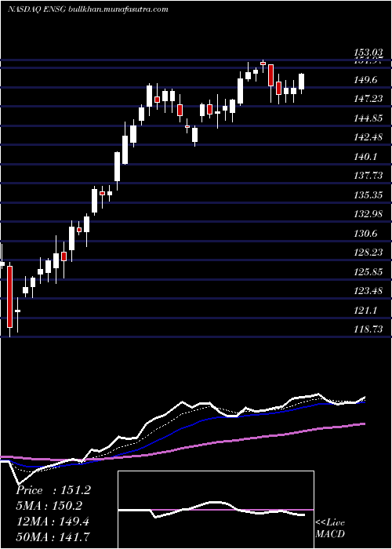Click the 147.23 price axis label
Image resolution: width=392 pixels, height=549 pixels.
(368, 99)
